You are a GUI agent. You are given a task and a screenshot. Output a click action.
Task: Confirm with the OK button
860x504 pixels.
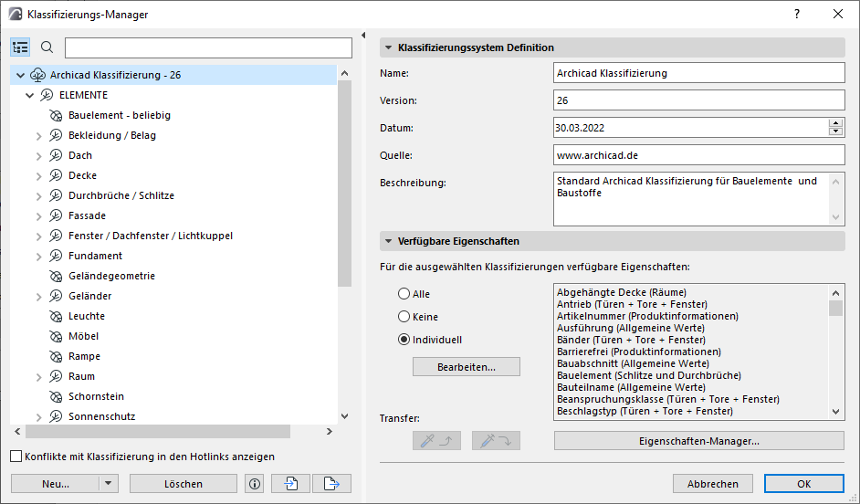pyautogui.click(x=804, y=484)
